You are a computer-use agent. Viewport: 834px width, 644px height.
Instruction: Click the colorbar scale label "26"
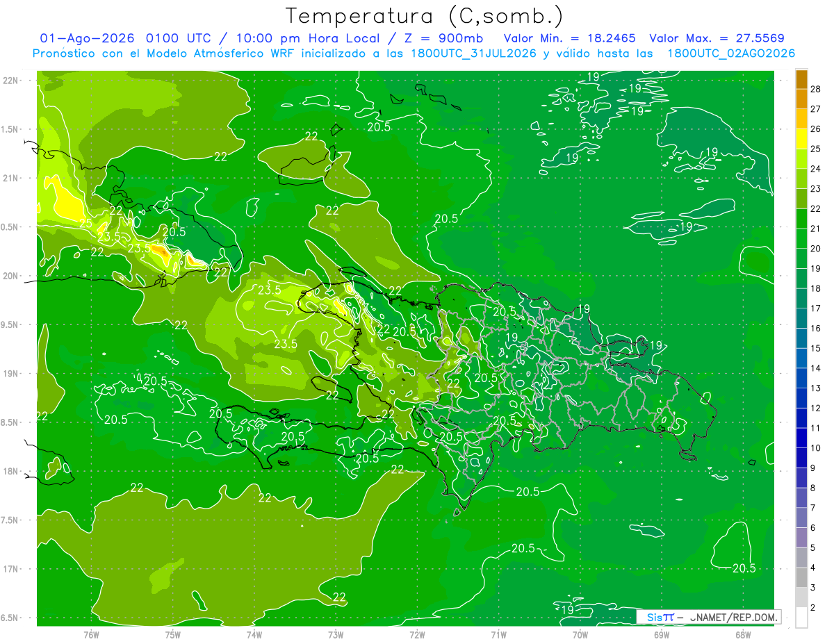816,129
